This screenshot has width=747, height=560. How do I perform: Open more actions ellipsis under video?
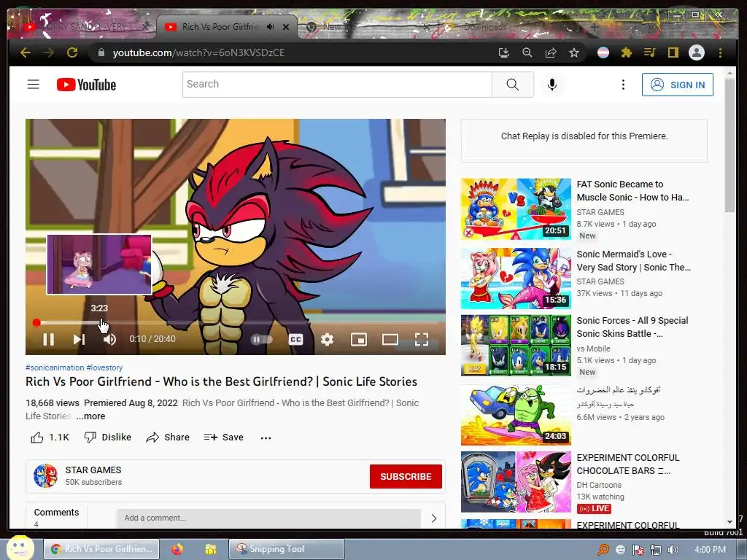(266, 437)
